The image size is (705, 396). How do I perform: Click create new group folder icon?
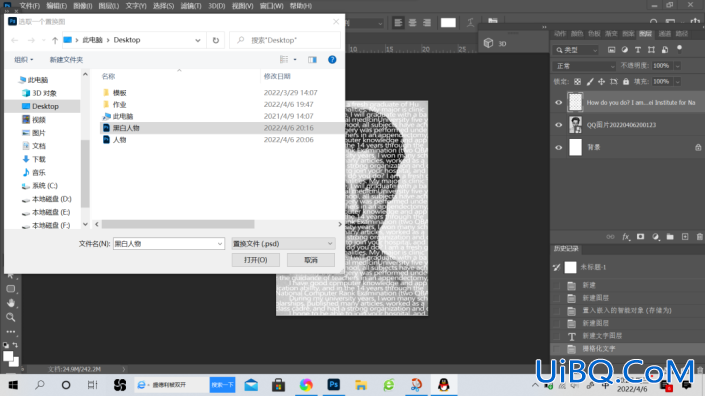670,237
